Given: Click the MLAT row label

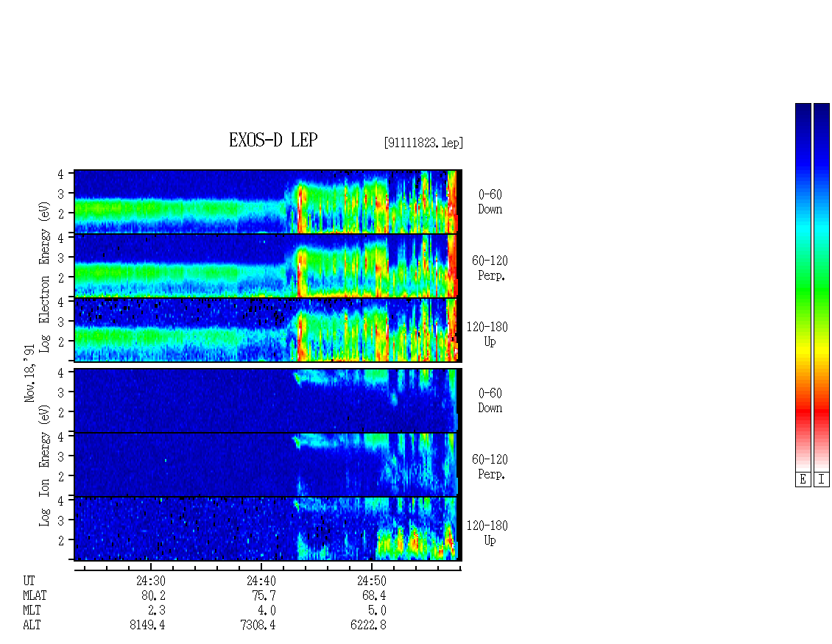Looking at the screenshot, I should [x=35, y=595].
